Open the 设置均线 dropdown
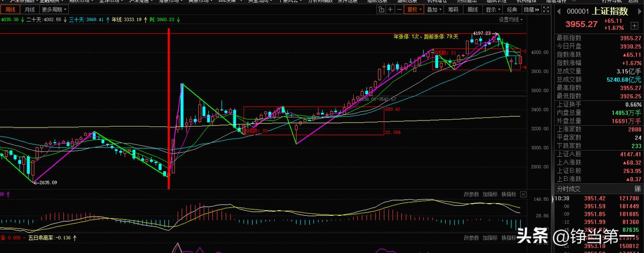Screen dimensions: 644x253 (x=511, y=20)
